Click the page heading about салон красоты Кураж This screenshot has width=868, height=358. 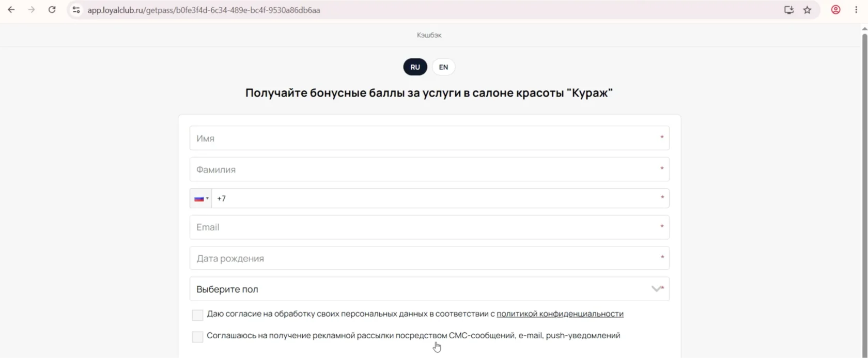click(x=429, y=93)
